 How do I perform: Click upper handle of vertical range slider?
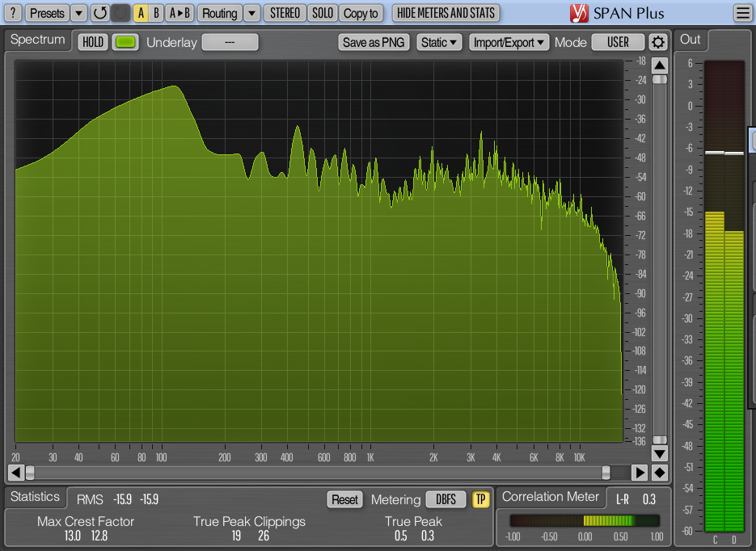[x=660, y=79]
